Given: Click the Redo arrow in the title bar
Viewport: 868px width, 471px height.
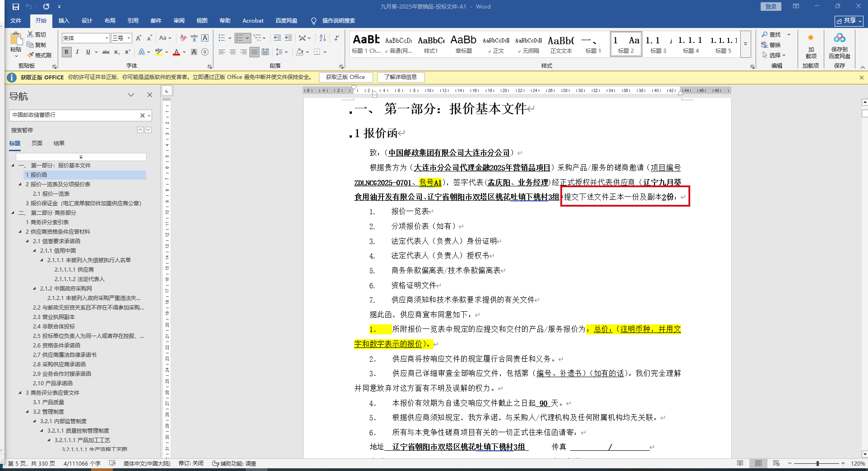Looking at the screenshot, I should 46,7.
